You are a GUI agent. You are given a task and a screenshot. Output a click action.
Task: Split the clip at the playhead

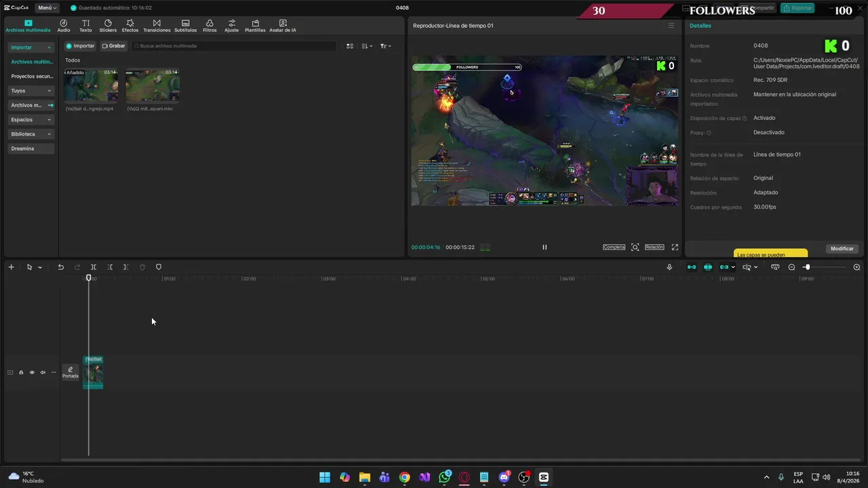point(94,267)
